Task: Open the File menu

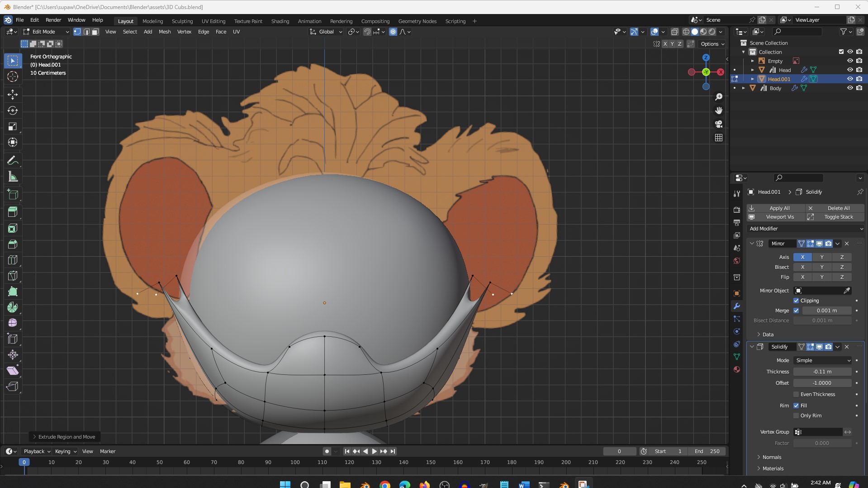Action: click(x=20, y=20)
